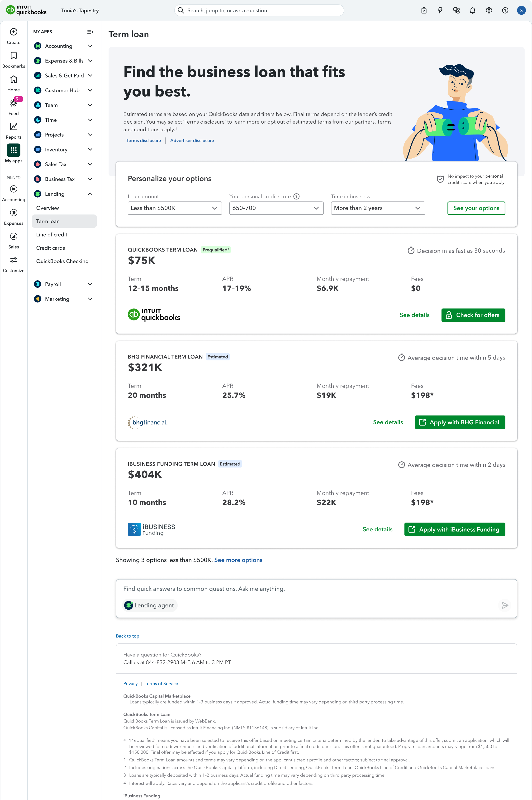This screenshot has height=800, width=532.
Task: Open the Time in business dropdown
Action: 378,208
